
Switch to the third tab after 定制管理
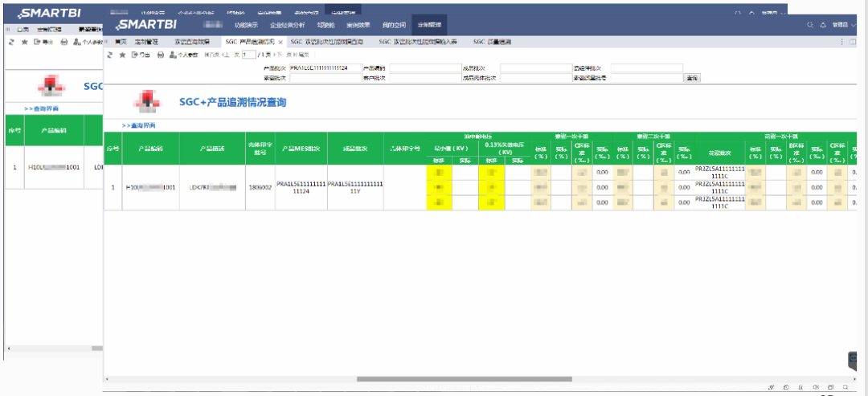191,42
